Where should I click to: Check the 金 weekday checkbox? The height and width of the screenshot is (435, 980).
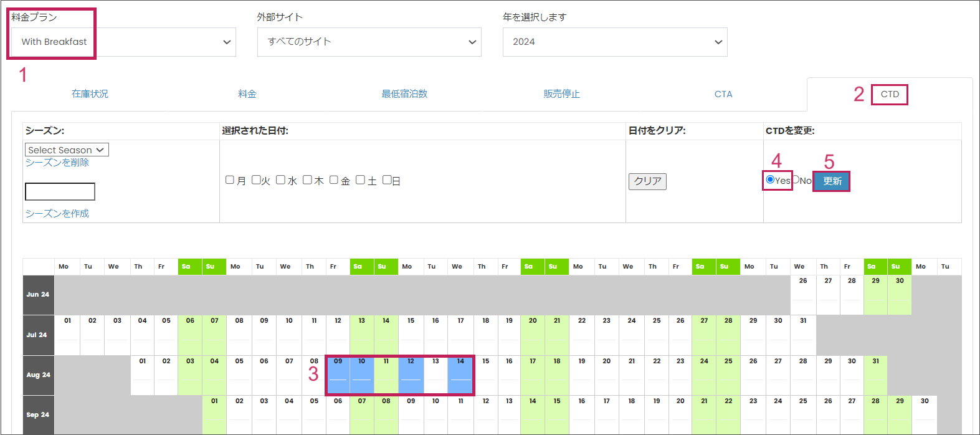(x=334, y=180)
